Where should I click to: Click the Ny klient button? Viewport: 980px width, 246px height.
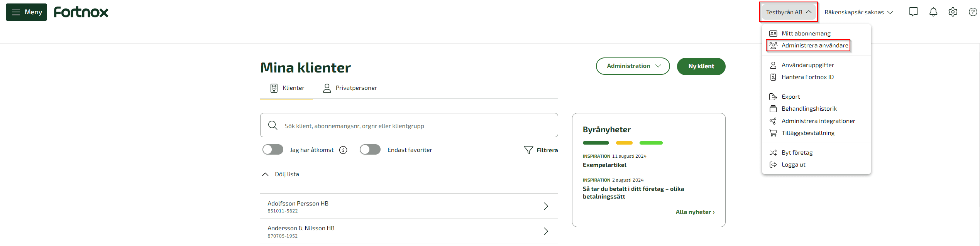[701, 66]
